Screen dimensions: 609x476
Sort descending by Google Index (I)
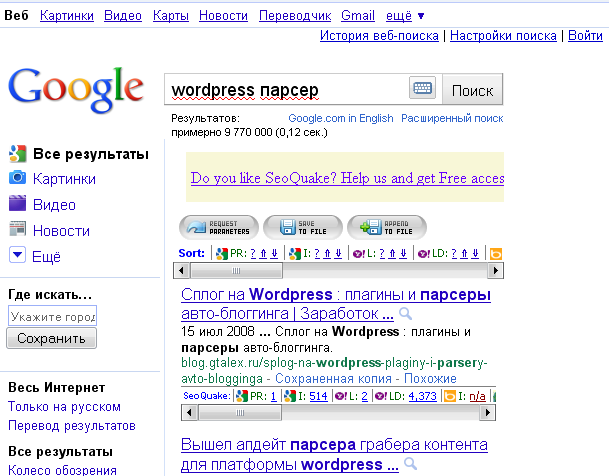pyautogui.click(x=338, y=254)
